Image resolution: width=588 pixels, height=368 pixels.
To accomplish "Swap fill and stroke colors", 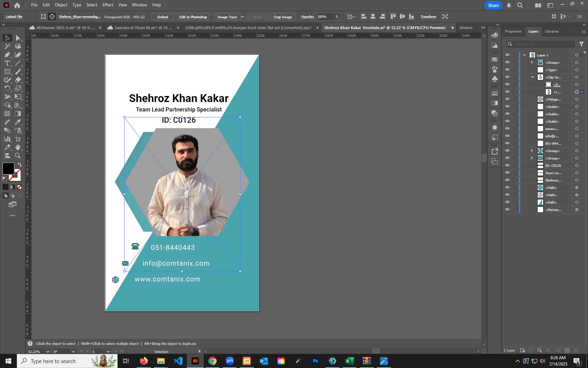I will [x=20, y=164].
